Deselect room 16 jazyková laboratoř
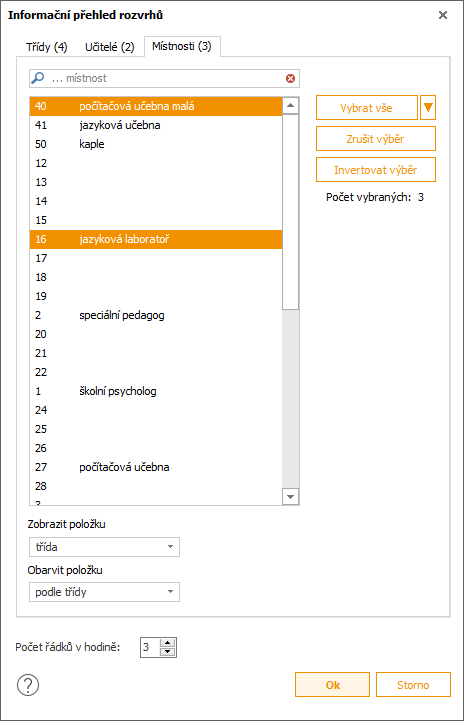This screenshot has height=721, width=464. pos(156,239)
